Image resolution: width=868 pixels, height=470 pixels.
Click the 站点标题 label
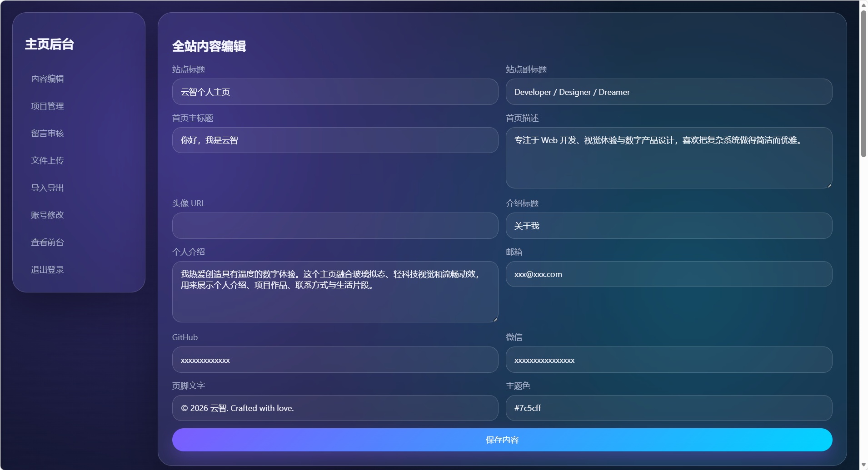pos(189,69)
